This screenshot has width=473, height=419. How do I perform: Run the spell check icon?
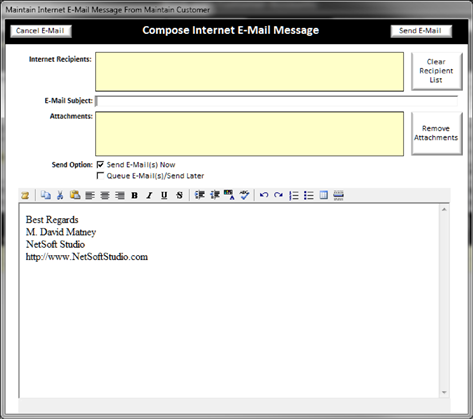(x=244, y=195)
